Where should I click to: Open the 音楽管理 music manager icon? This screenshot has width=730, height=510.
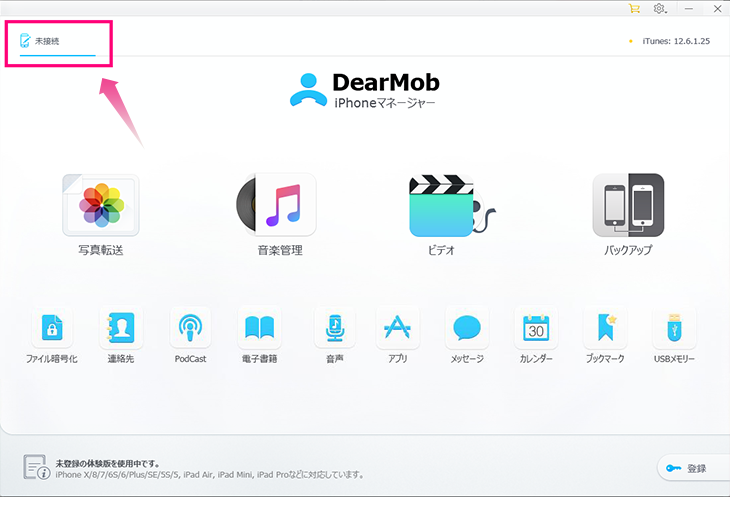(277, 204)
